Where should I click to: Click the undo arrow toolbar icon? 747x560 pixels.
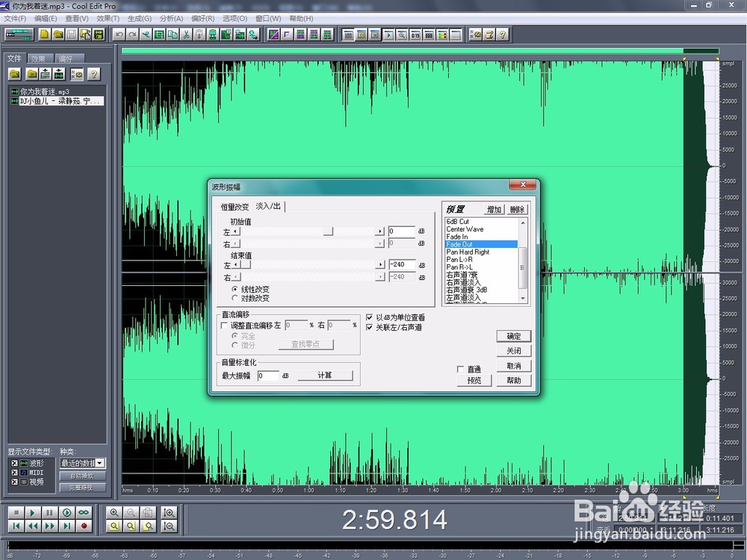(119, 34)
